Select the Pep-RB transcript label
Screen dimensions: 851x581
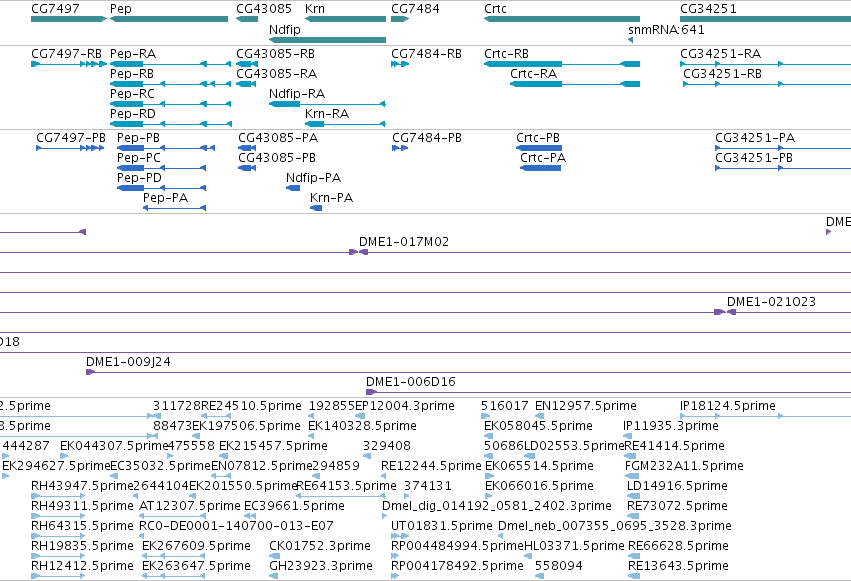pyautogui.click(x=132, y=74)
